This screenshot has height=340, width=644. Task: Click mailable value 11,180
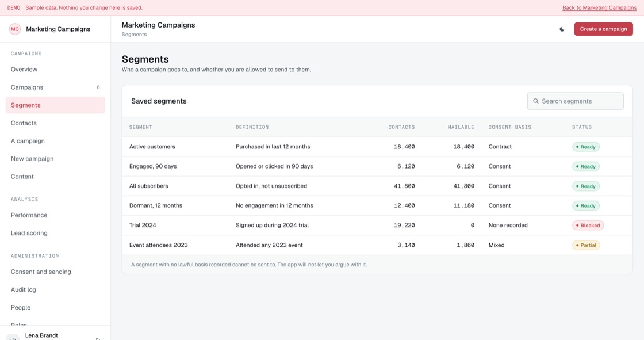tap(463, 205)
